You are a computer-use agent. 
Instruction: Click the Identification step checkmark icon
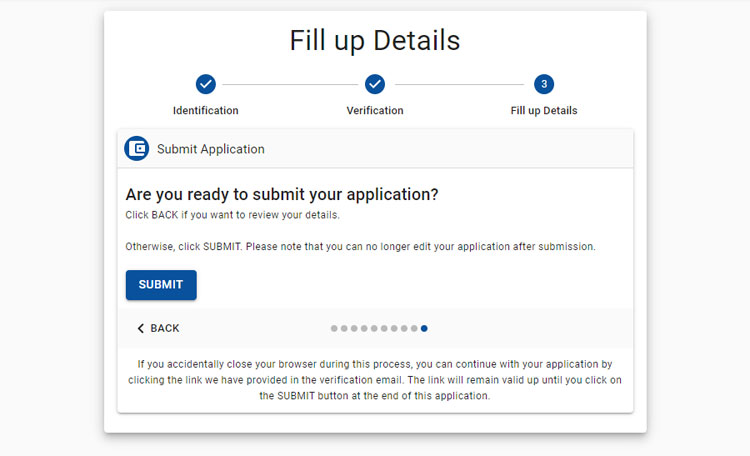[206, 84]
